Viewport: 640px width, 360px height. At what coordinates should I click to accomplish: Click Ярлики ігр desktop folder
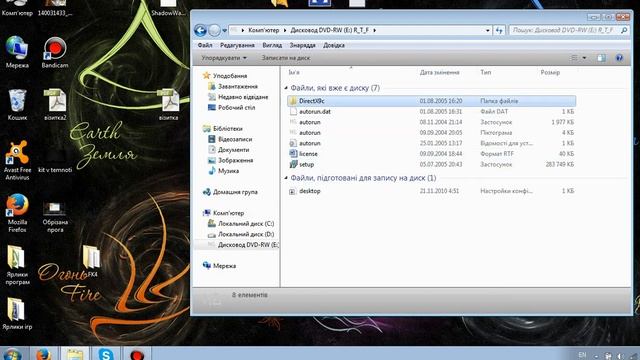(x=17, y=313)
